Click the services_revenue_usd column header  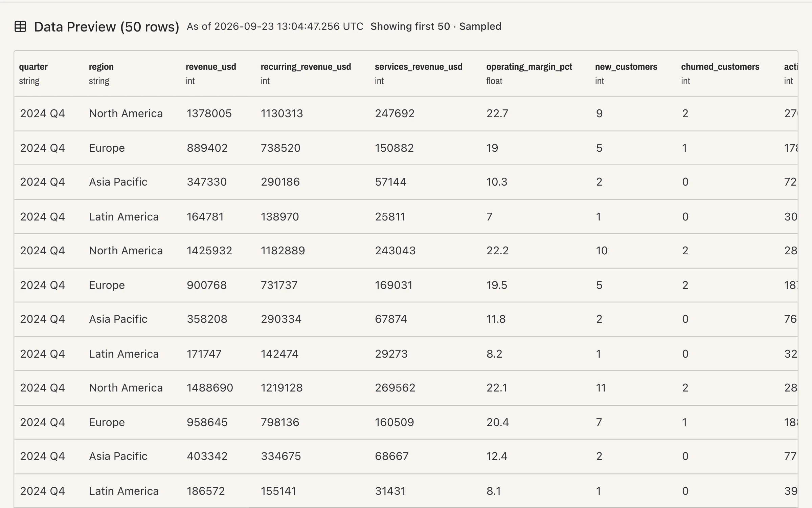419,67
